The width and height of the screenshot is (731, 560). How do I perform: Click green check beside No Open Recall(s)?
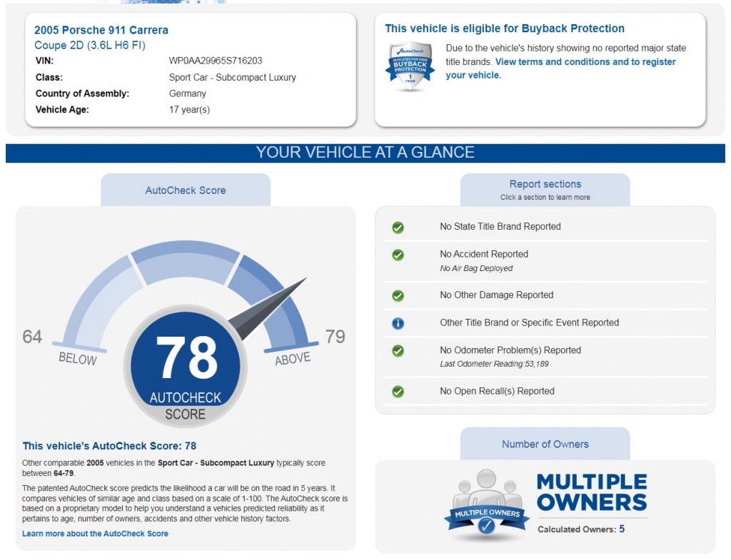tap(398, 392)
